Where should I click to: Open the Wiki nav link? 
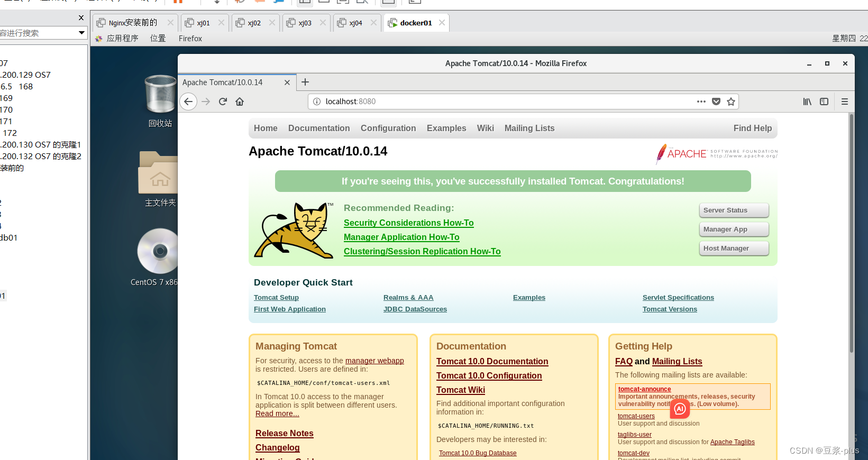click(485, 128)
